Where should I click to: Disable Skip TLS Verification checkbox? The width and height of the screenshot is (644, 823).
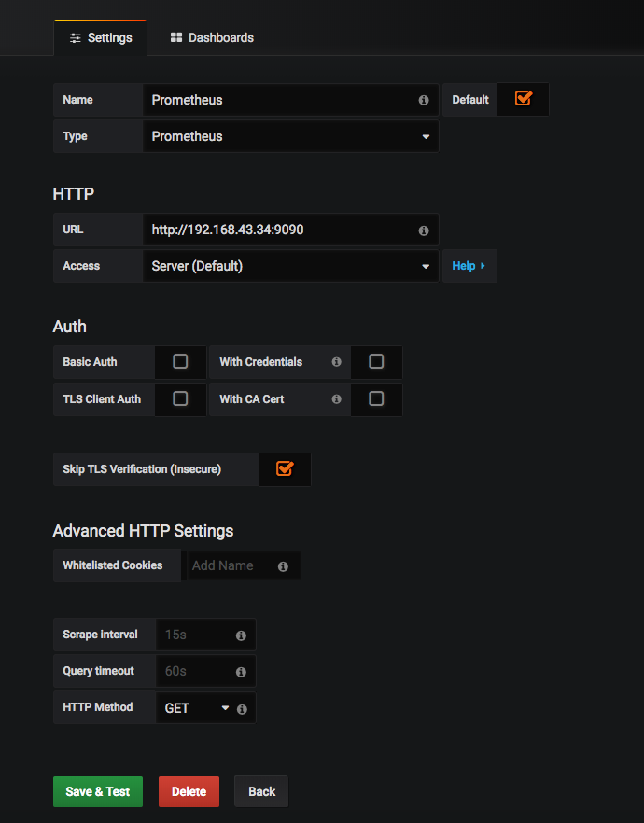pos(285,468)
